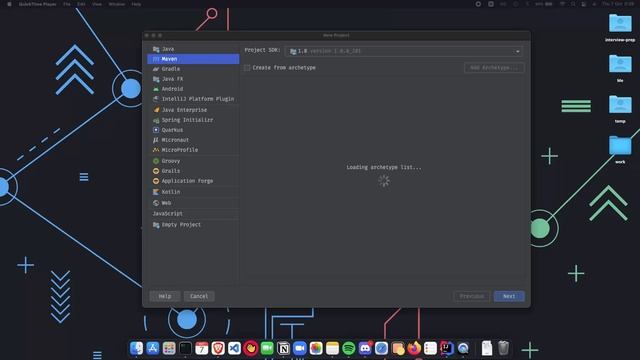Select the Java project type

pos(193,49)
